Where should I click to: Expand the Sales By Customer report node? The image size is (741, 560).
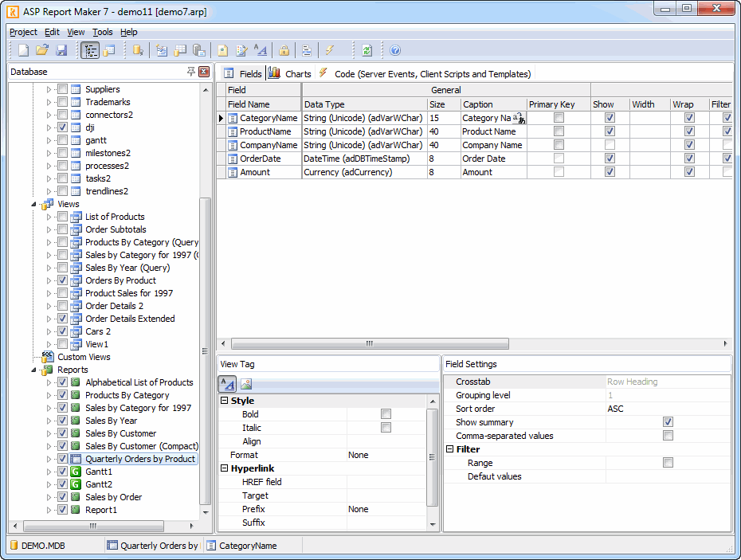pyautogui.click(x=48, y=433)
